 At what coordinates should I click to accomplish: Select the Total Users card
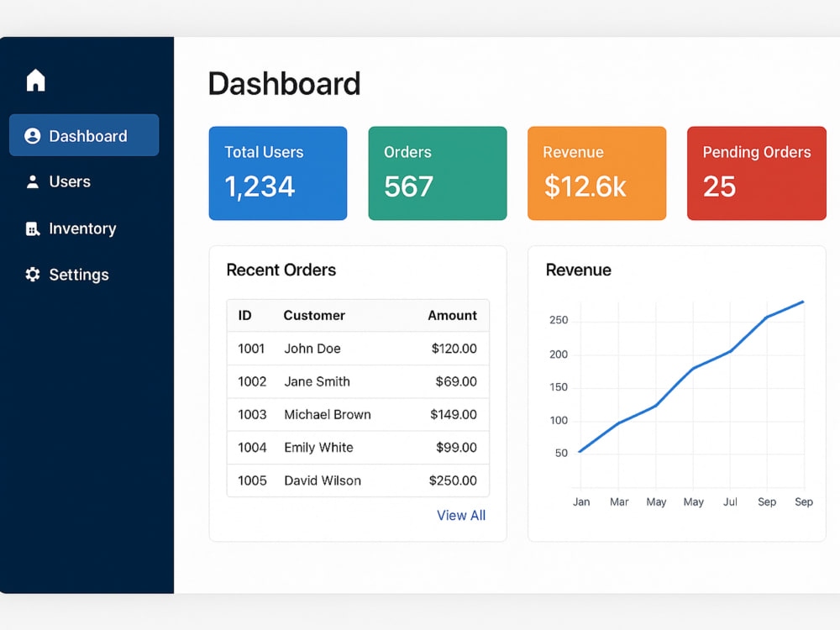(278, 173)
